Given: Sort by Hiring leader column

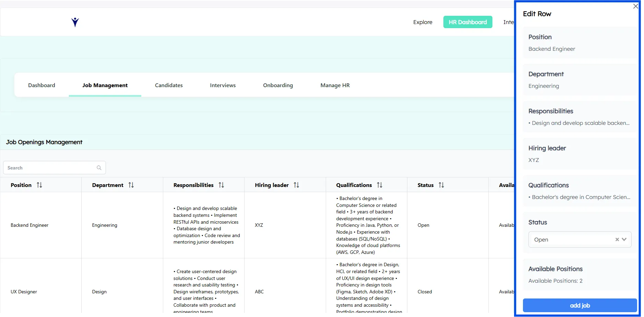Looking at the screenshot, I should [296, 185].
